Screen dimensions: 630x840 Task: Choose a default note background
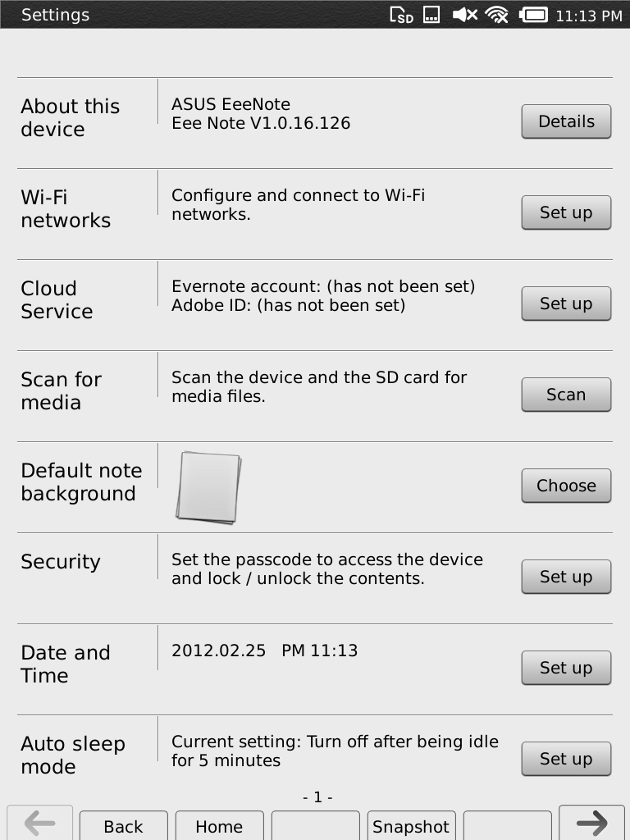point(566,486)
